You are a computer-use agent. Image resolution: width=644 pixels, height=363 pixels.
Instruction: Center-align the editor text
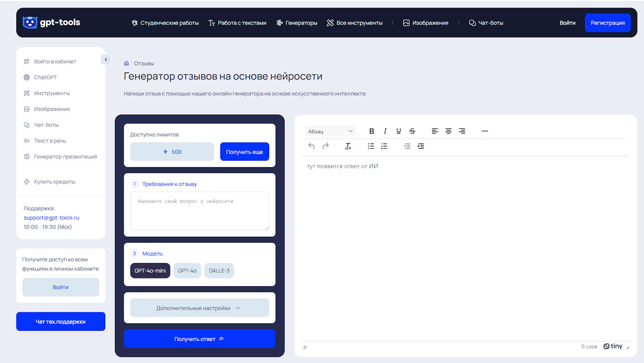pyautogui.click(x=448, y=131)
